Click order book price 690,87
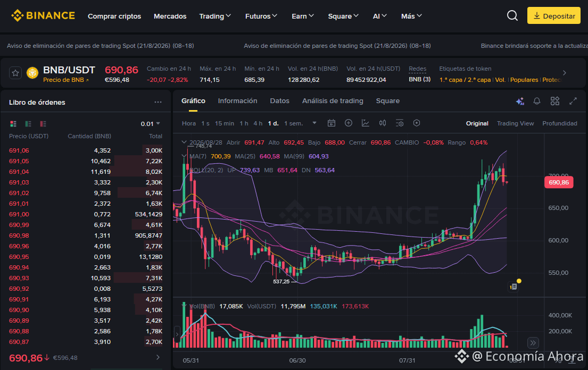The width and height of the screenshot is (588, 370). pos(19,341)
